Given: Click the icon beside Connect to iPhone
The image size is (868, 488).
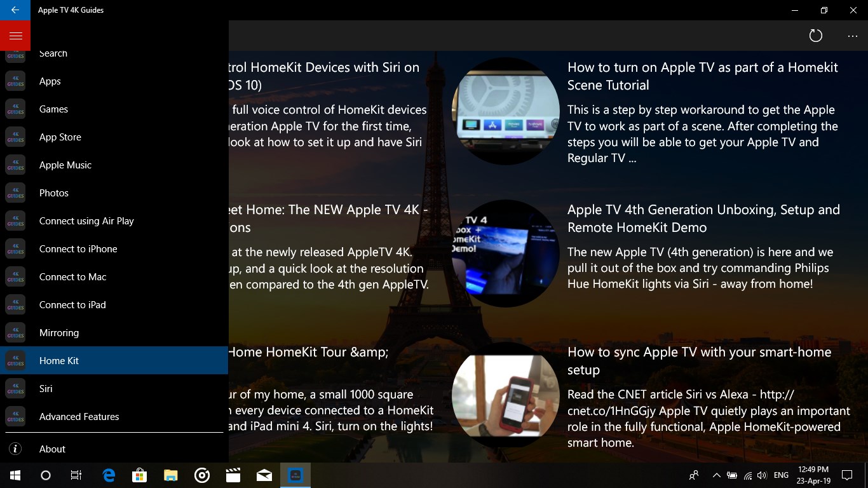Looking at the screenshot, I should (15, 249).
